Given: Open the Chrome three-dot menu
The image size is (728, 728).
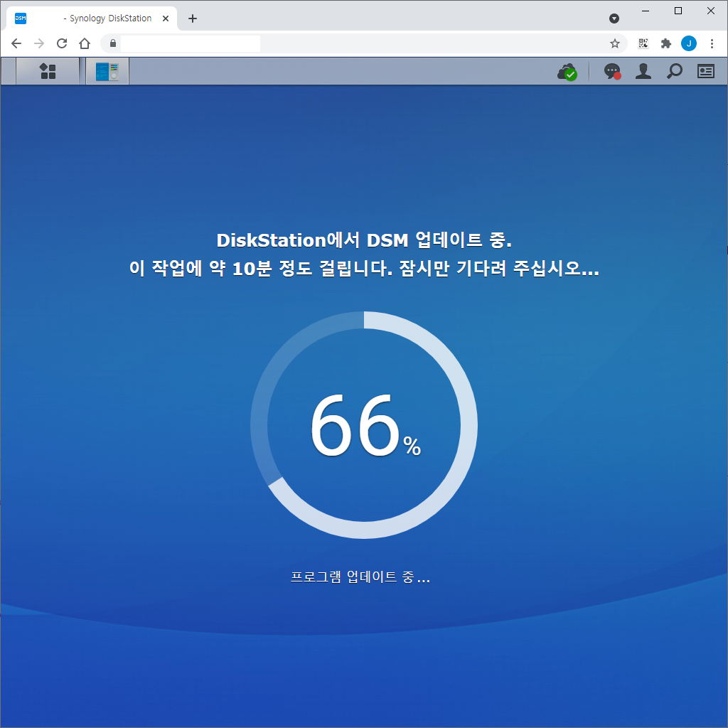Looking at the screenshot, I should point(712,43).
